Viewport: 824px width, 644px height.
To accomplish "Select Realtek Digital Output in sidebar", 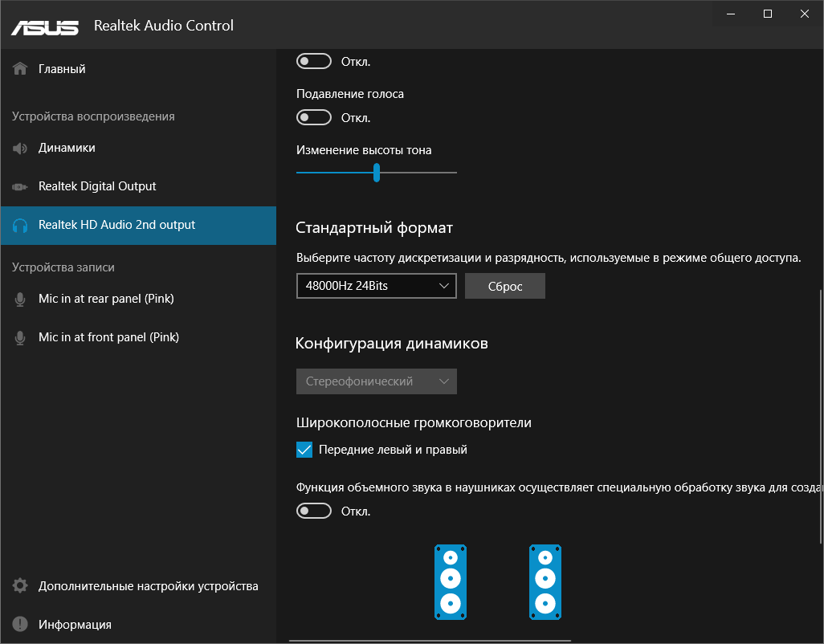I will (97, 186).
